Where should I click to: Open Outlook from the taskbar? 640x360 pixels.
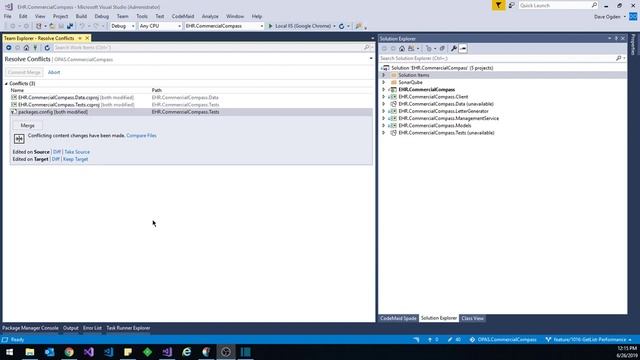(x=49, y=352)
